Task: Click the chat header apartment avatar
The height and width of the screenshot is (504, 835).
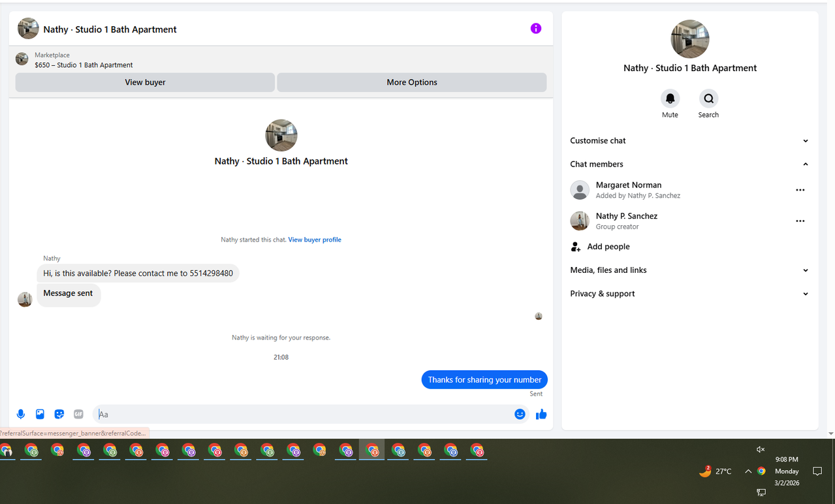Action: coord(28,29)
